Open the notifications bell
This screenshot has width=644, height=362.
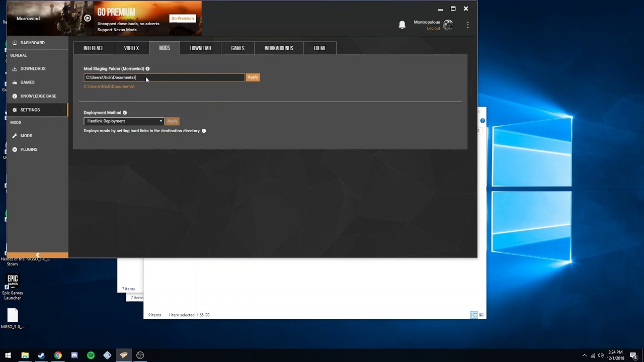click(402, 25)
